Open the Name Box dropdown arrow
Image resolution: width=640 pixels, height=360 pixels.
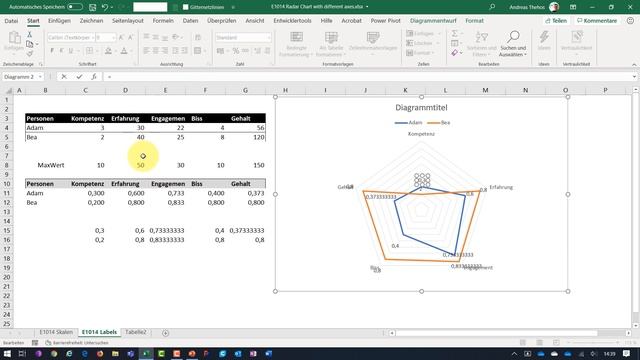40,77
